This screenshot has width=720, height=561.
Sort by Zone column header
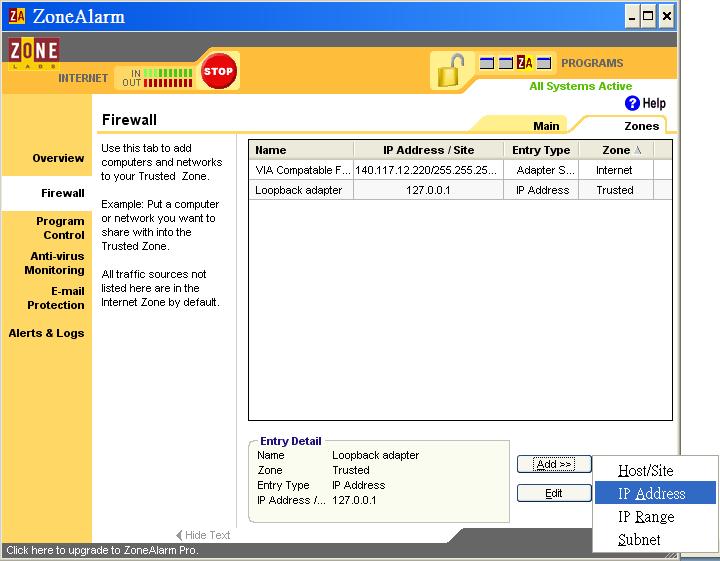[616, 150]
